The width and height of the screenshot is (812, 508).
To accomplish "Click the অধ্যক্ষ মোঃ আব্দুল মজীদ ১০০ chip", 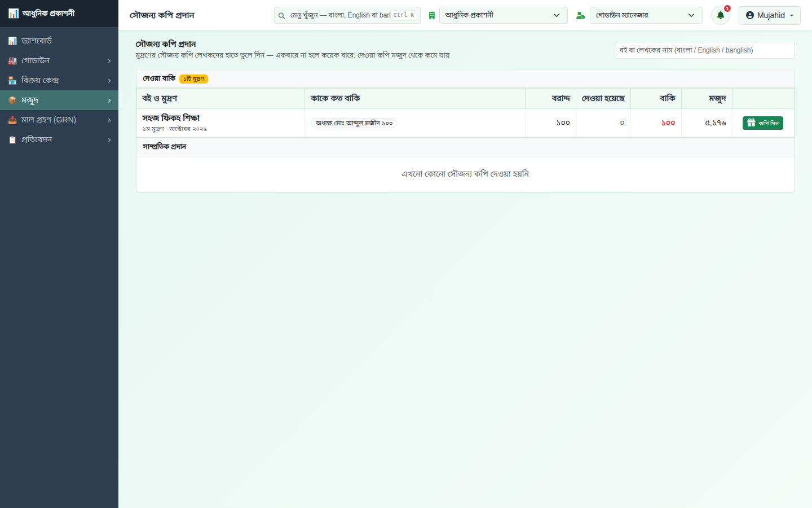I will pyautogui.click(x=354, y=123).
